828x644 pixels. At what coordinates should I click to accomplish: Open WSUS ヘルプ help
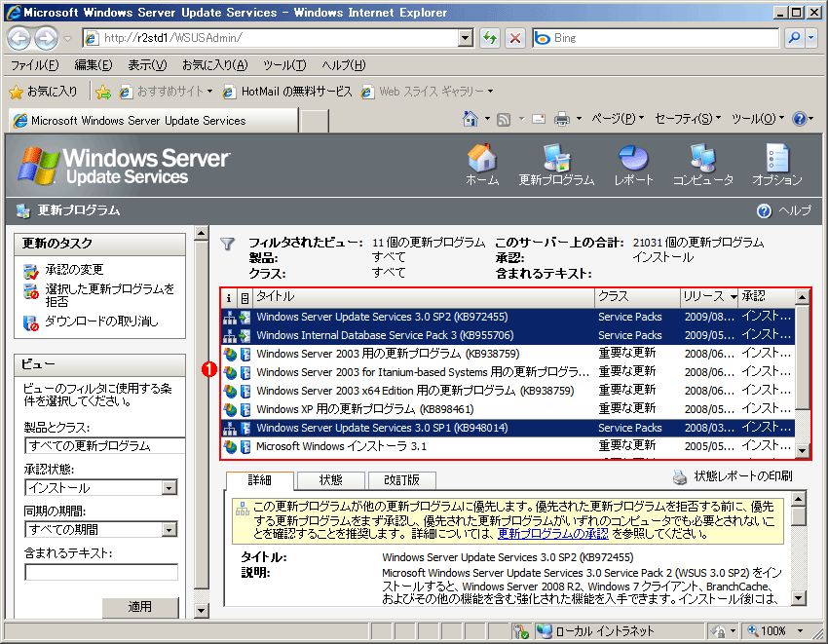tap(783, 210)
